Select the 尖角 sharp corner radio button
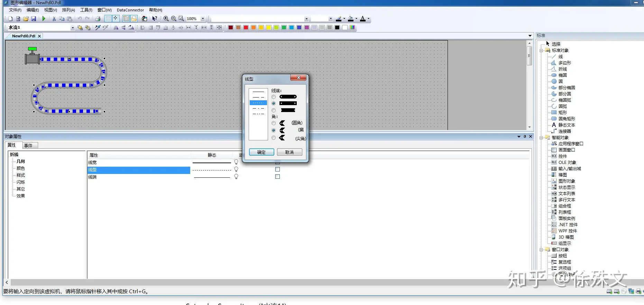644x305 pixels. click(x=274, y=138)
